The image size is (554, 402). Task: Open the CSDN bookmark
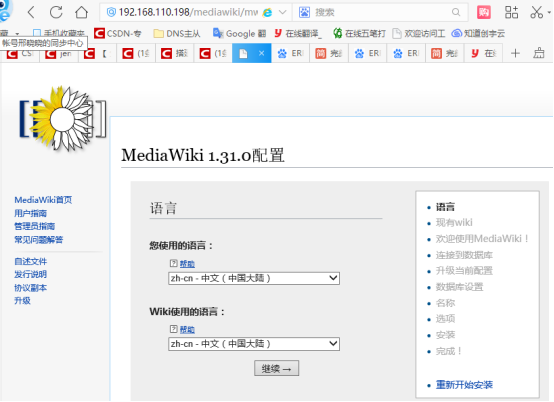(x=118, y=34)
